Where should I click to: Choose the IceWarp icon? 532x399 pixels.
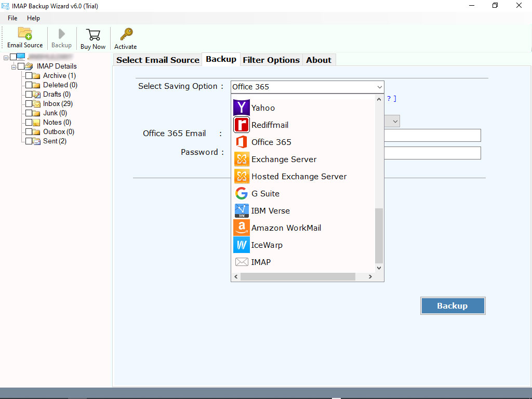click(241, 245)
